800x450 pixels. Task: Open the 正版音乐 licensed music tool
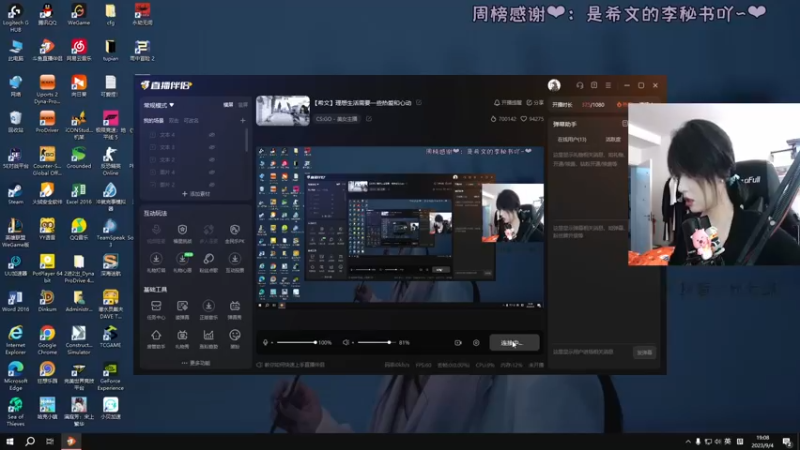tap(208, 309)
